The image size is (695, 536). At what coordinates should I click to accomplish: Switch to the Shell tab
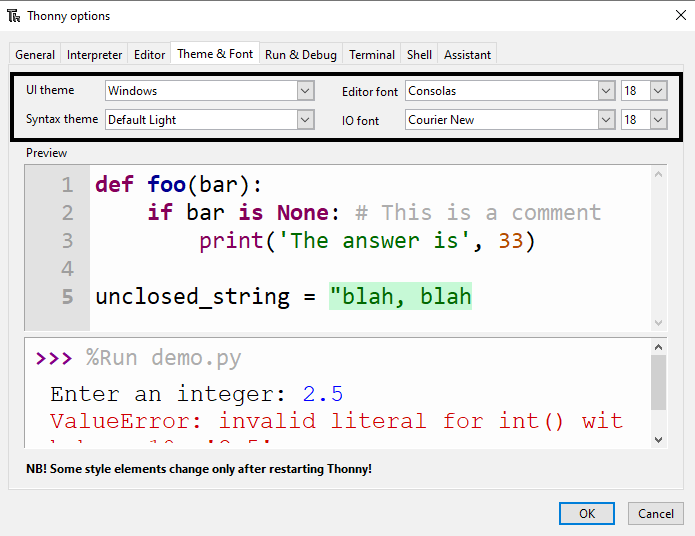419,55
